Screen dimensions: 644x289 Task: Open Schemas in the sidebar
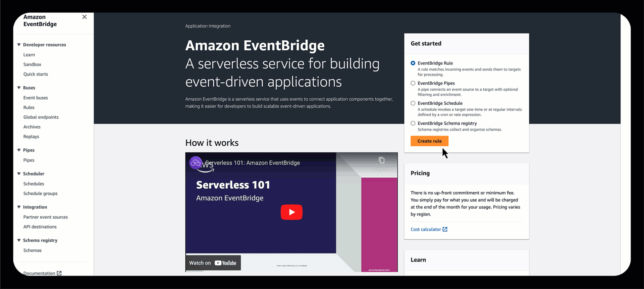33,250
